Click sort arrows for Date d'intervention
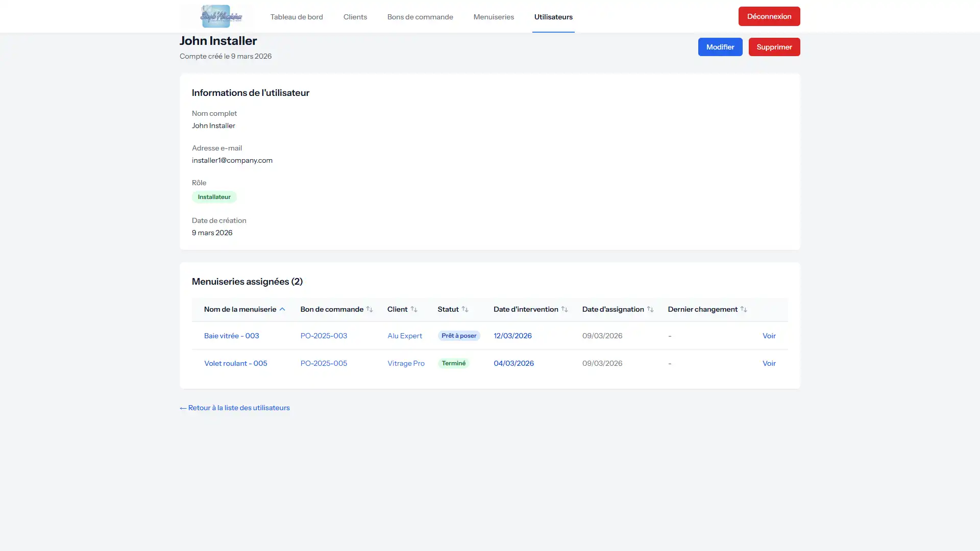 coord(565,309)
